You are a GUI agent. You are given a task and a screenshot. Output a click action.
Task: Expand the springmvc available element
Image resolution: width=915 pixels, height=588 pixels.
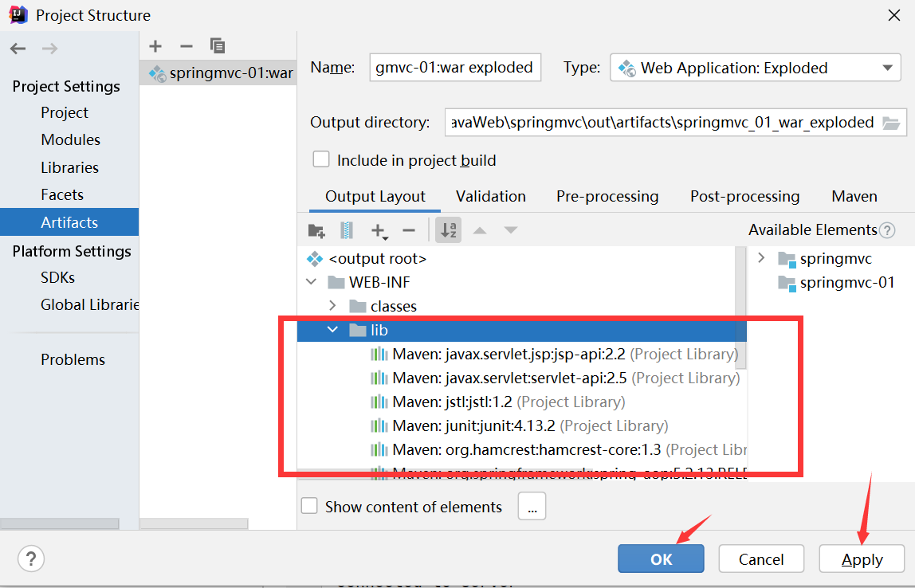pos(761,258)
